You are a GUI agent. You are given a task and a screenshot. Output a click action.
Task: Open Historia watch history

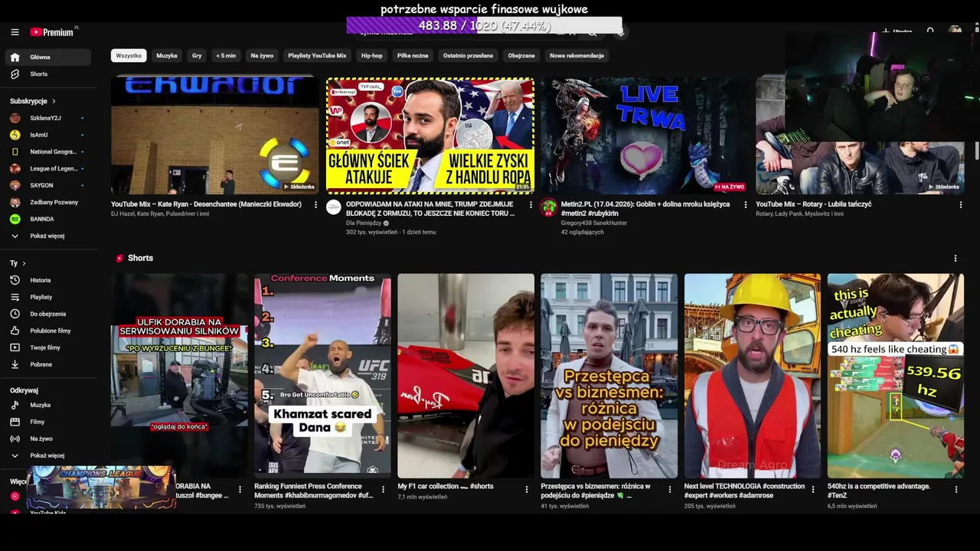pyautogui.click(x=48, y=280)
